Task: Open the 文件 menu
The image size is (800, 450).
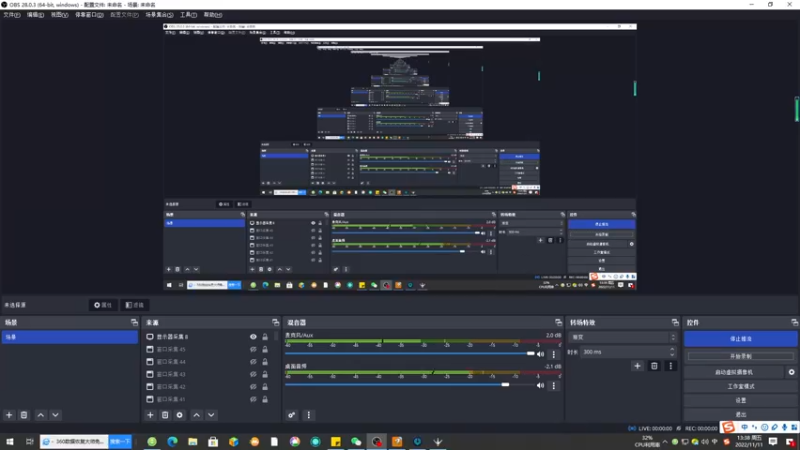Action: point(11,15)
